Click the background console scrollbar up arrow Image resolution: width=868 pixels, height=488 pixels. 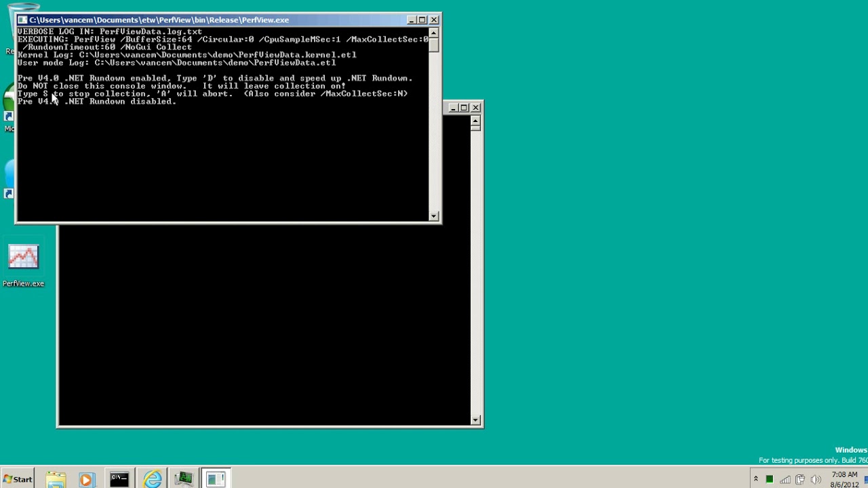475,120
